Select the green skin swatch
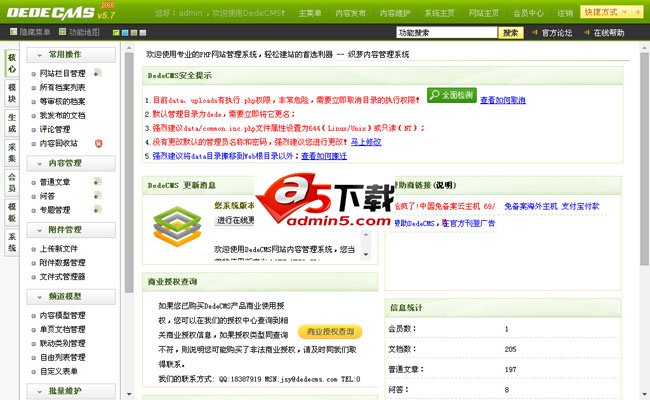Image resolution: width=650 pixels, height=400 pixels. tap(116, 32)
